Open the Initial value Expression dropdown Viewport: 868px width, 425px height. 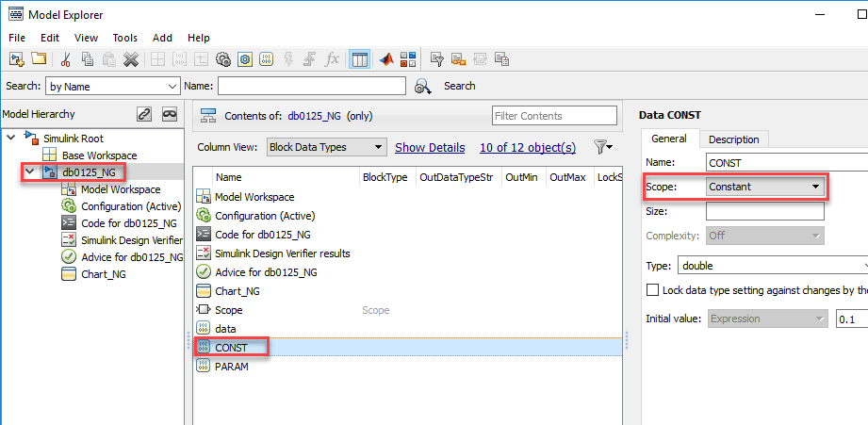point(767,319)
